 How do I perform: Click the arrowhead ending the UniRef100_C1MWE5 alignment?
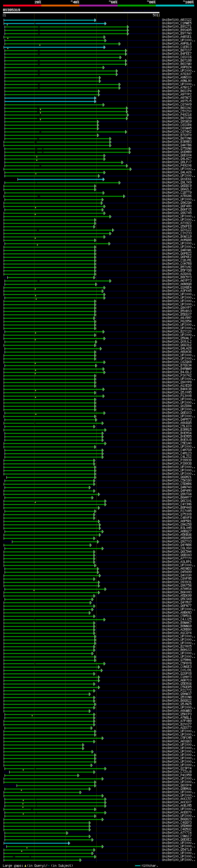coord(105,24)
